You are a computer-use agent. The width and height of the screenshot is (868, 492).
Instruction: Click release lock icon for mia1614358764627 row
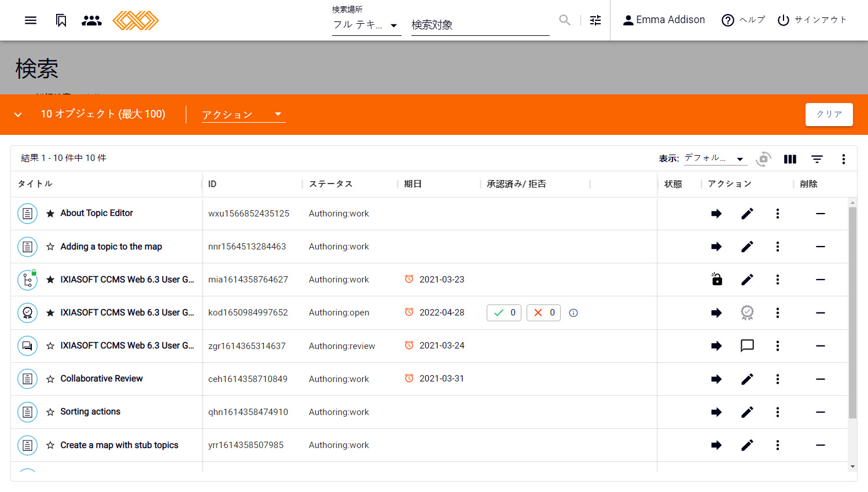tap(716, 280)
